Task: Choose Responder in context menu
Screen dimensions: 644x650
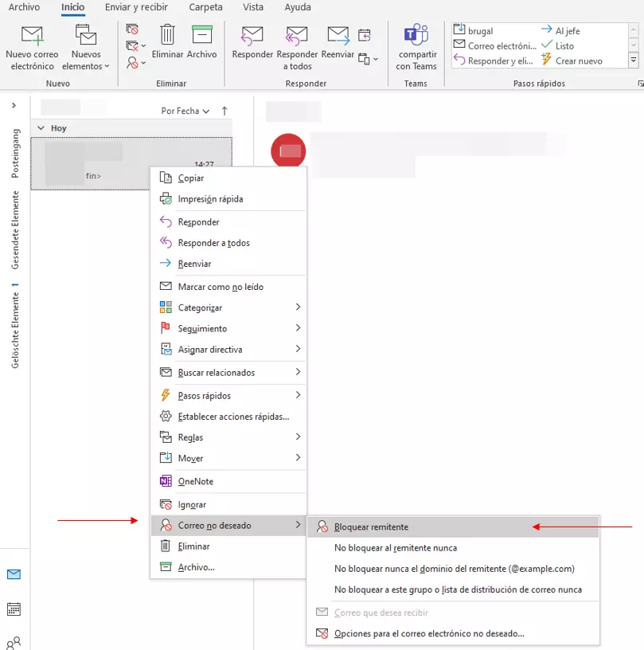Action: click(228, 222)
